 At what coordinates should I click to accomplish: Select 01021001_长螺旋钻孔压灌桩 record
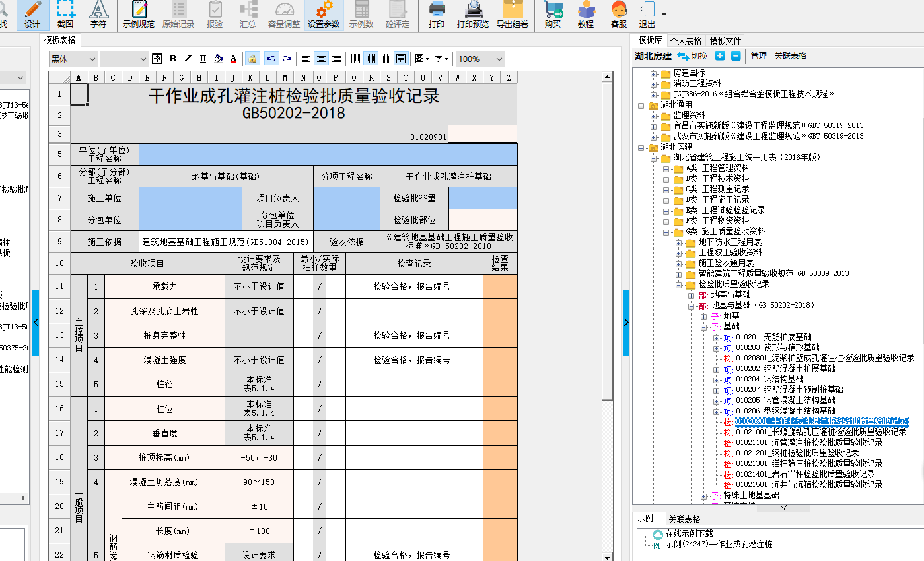click(x=821, y=432)
